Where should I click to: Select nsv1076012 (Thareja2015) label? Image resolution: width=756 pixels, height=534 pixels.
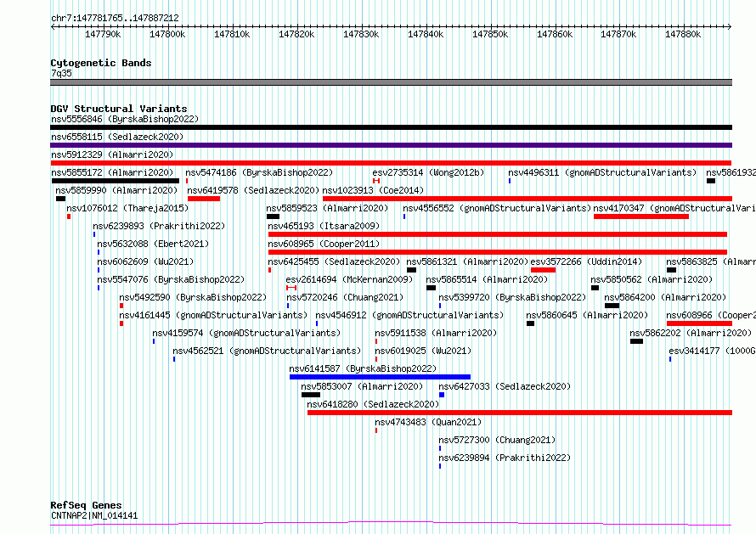point(127,208)
